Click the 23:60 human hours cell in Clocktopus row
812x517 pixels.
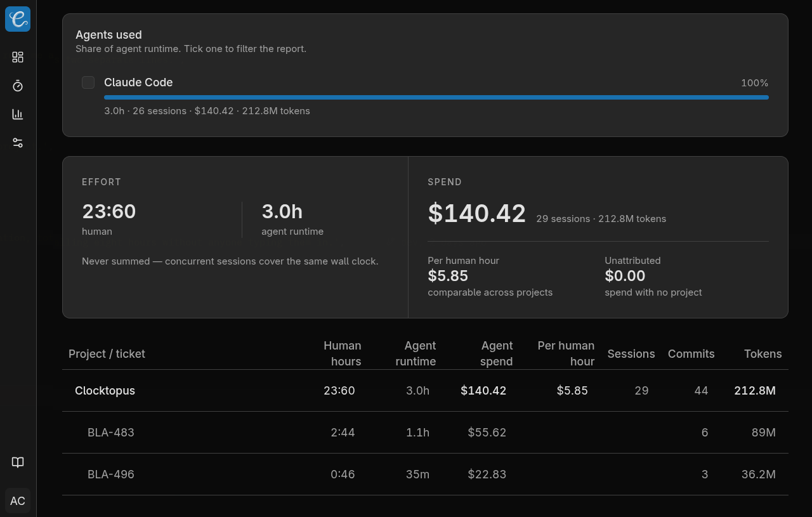[339, 391]
